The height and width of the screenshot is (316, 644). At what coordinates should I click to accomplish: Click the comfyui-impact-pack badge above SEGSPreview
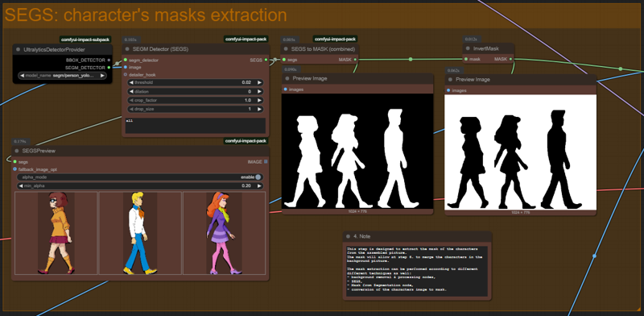click(x=246, y=141)
